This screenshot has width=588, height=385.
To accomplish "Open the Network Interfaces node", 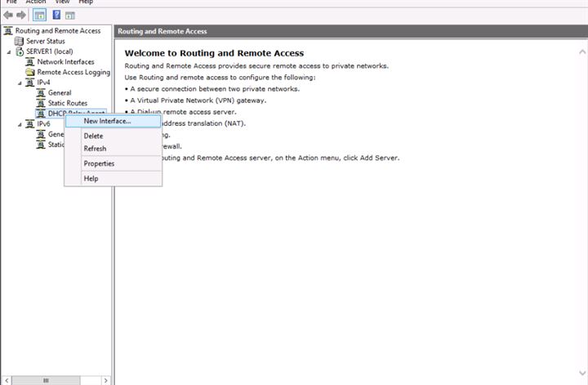I will click(65, 62).
